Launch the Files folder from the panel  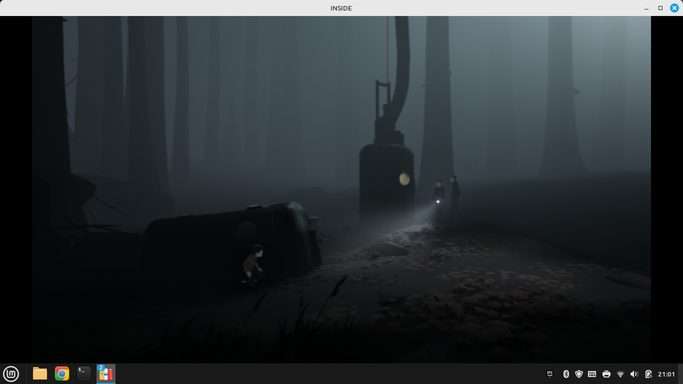click(40, 374)
